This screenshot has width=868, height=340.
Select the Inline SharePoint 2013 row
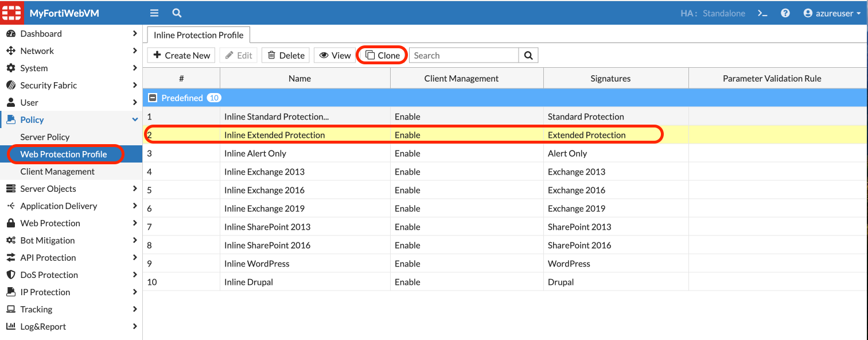[x=505, y=227]
